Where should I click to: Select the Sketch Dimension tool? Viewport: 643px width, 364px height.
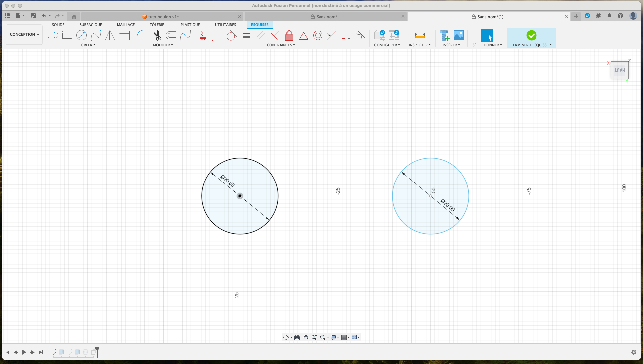pyautogui.click(x=124, y=35)
